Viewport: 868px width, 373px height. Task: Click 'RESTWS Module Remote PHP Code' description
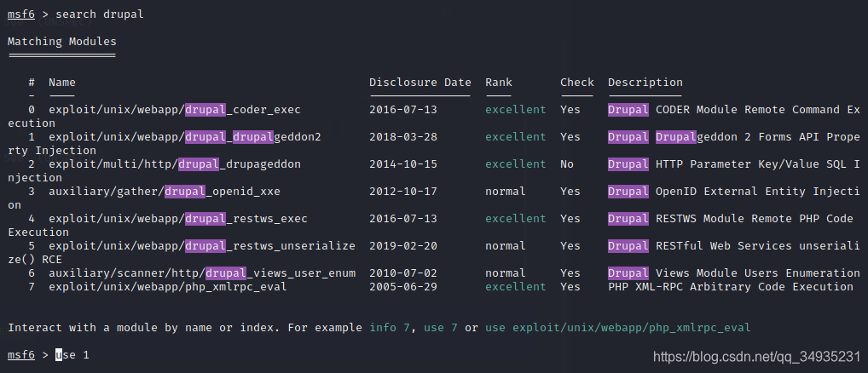(754, 219)
